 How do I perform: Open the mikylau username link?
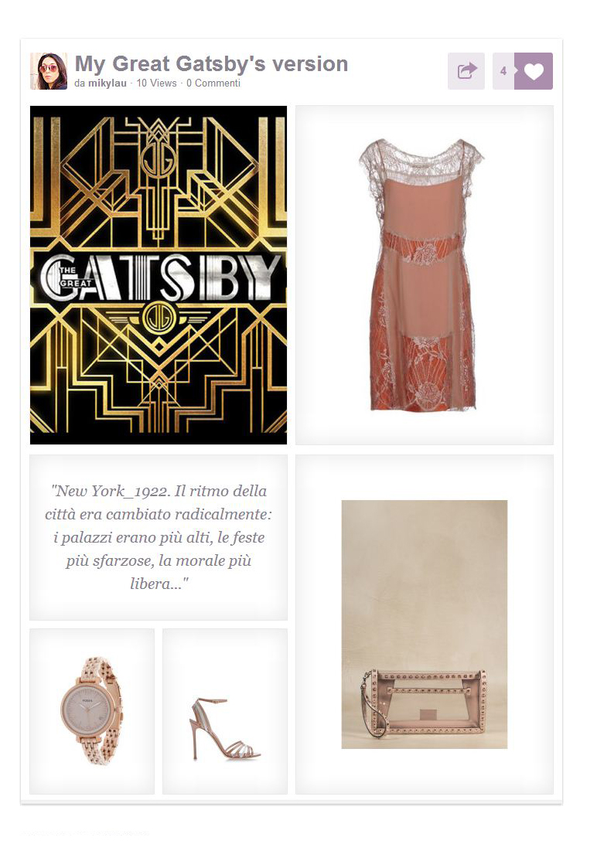coord(107,83)
